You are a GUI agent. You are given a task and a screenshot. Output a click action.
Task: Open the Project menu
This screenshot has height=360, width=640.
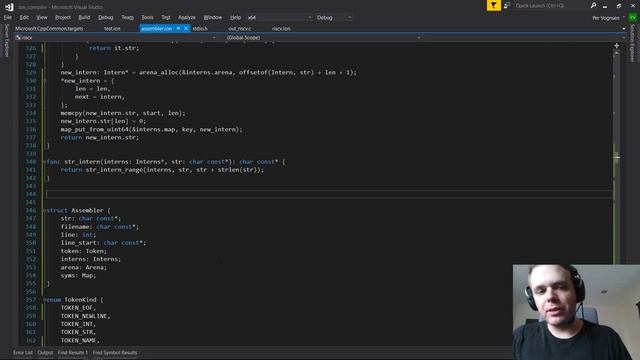tap(63, 18)
